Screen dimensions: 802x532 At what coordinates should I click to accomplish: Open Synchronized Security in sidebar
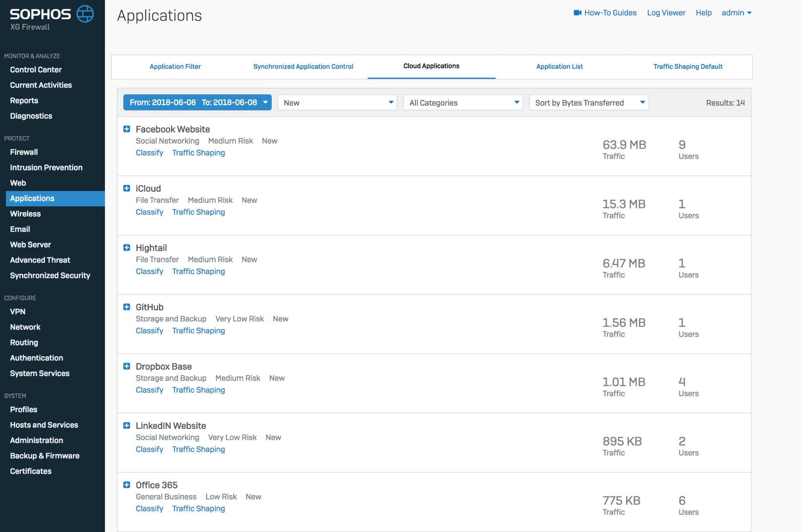(50, 276)
